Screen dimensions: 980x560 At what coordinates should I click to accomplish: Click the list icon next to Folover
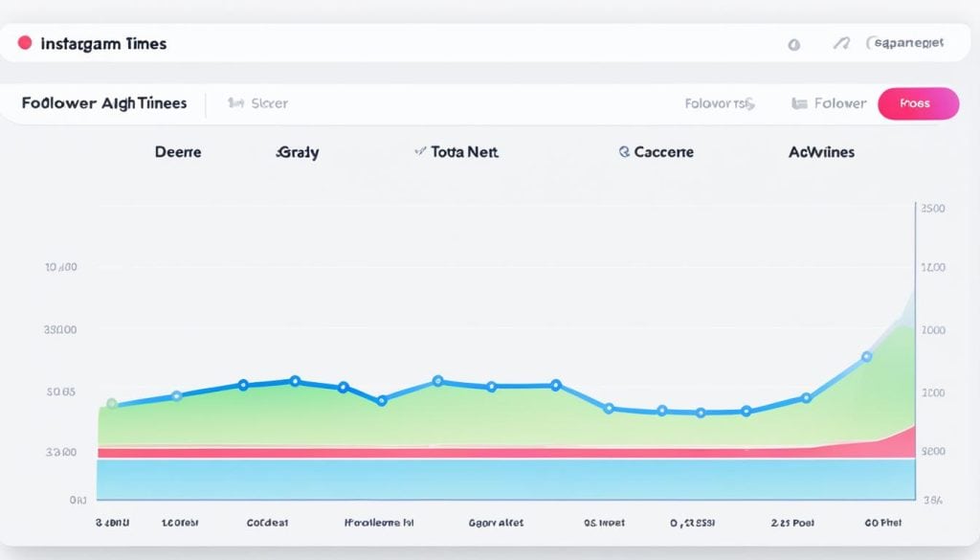click(800, 102)
